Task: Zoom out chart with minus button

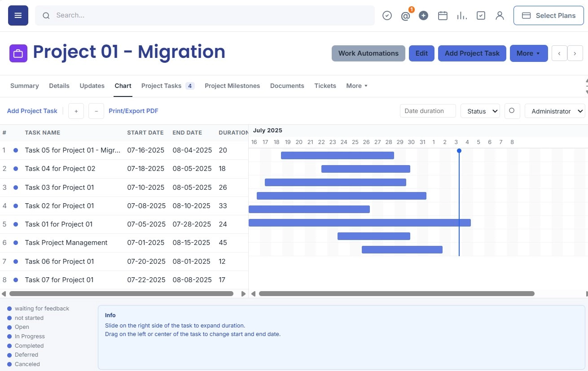Action: [x=96, y=111]
